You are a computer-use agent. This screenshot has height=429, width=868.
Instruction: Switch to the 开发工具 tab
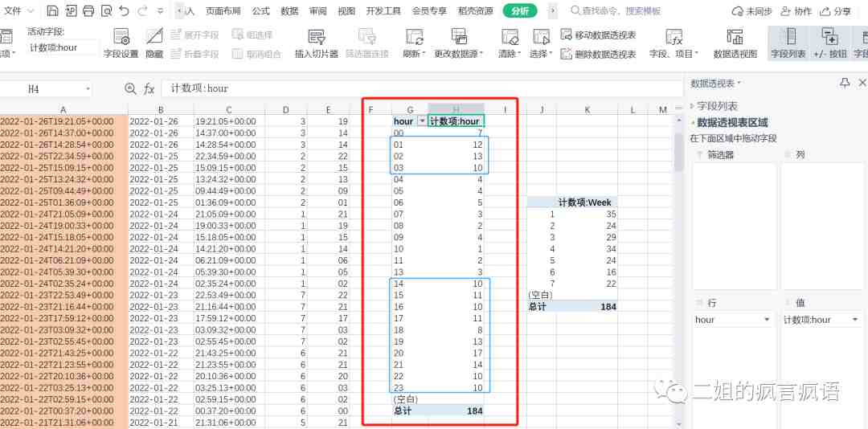click(x=383, y=10)
